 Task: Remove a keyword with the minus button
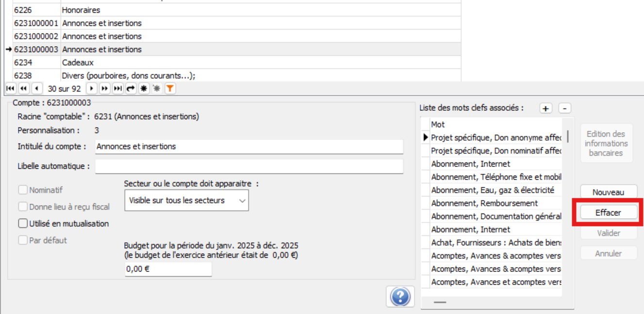tap(564, 108)
